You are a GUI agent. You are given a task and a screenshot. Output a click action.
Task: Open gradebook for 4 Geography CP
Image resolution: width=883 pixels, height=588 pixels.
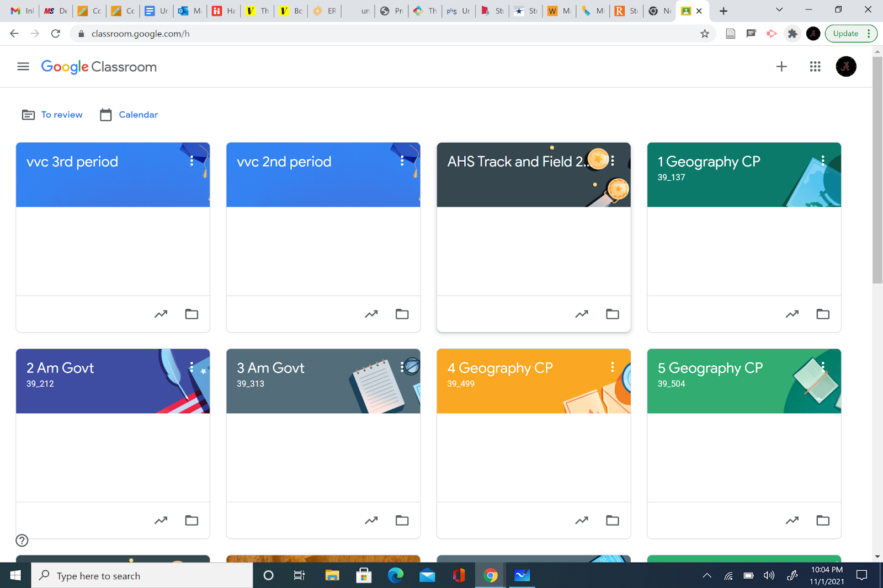582,520
